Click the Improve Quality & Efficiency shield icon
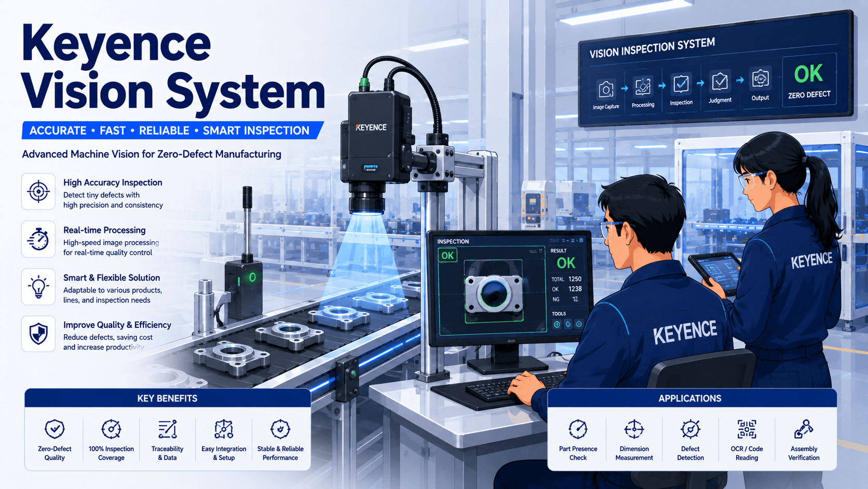Image resolution: width=868 pixels, height=489 pixels. point(38,334)
